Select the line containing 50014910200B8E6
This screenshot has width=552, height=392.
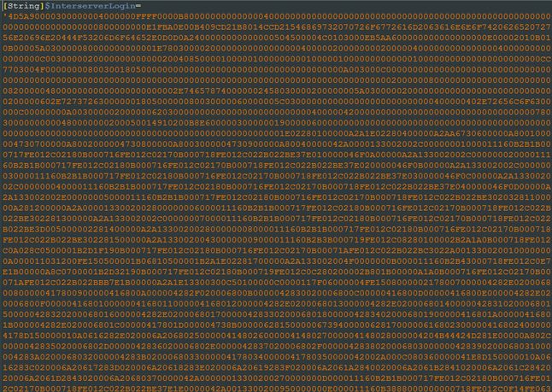[278, 122]
